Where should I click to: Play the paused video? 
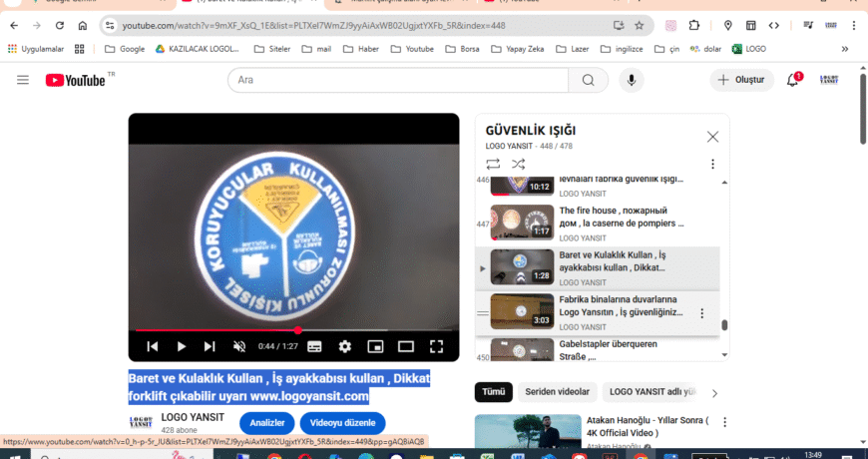point(181,346)
